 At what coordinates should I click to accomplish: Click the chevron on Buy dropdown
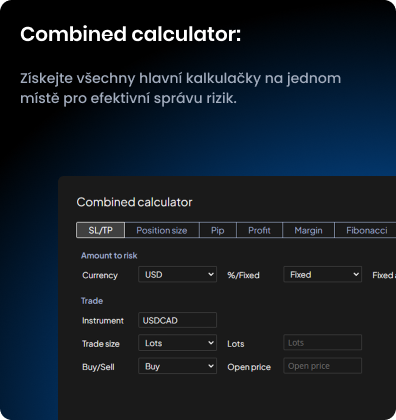coord(211,366)
